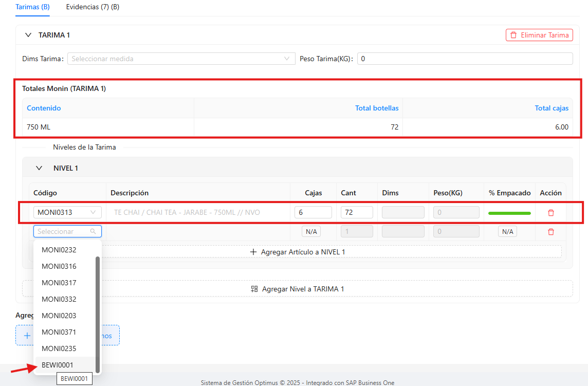
Task: Click the trash icon in Eliminar Tarima
Action: (x=514, y=35)
